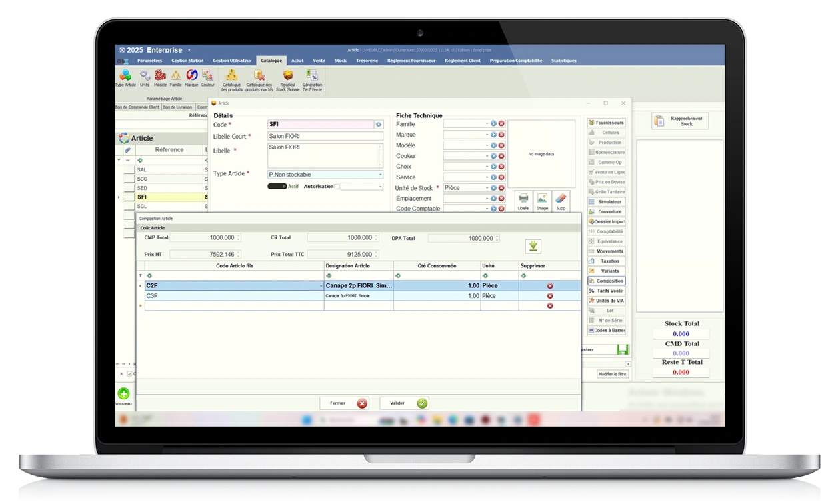Click the Valider button

point(404,403)
